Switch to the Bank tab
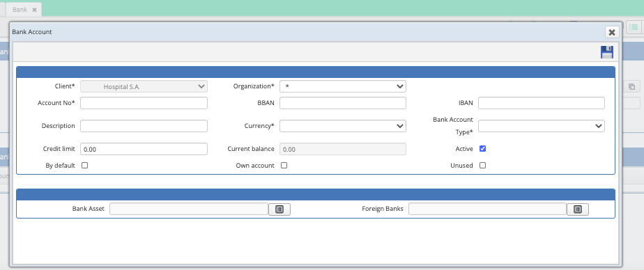This screenshot has height=270, width=644. [20, 10]
